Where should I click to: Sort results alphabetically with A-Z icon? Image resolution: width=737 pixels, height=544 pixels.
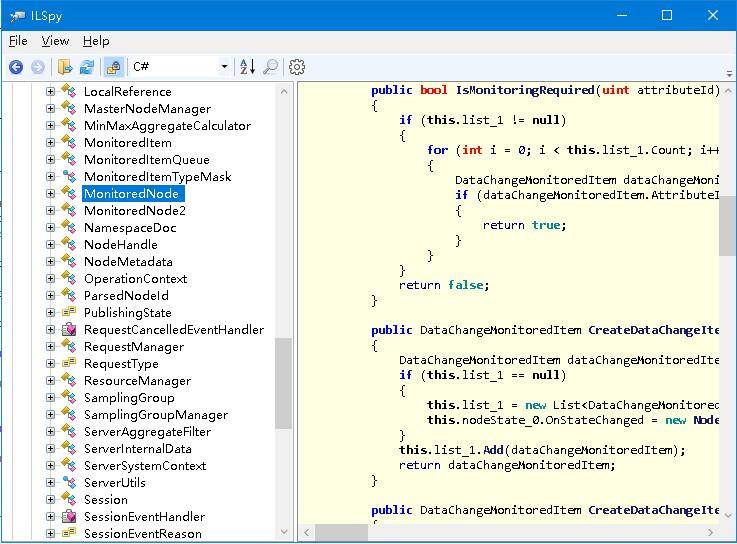point(248,67)
